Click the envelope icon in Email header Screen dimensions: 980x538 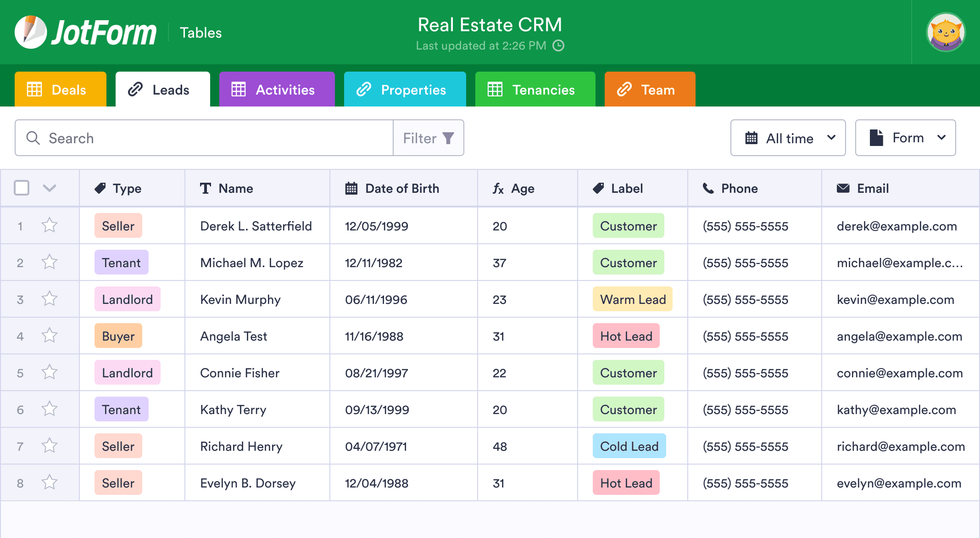pos(843,188)
